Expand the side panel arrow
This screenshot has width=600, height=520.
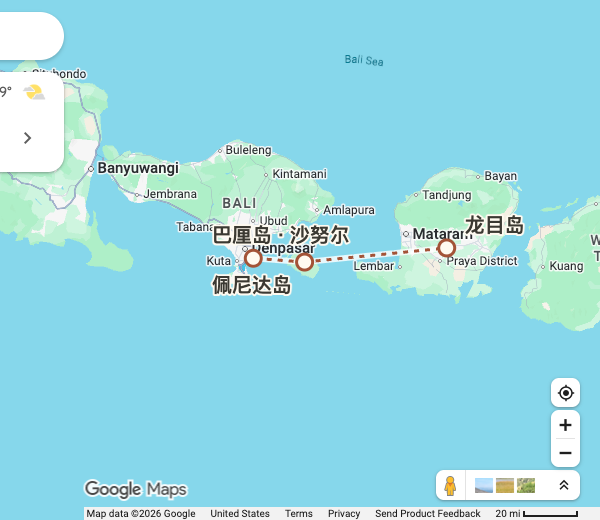(27, 138)
